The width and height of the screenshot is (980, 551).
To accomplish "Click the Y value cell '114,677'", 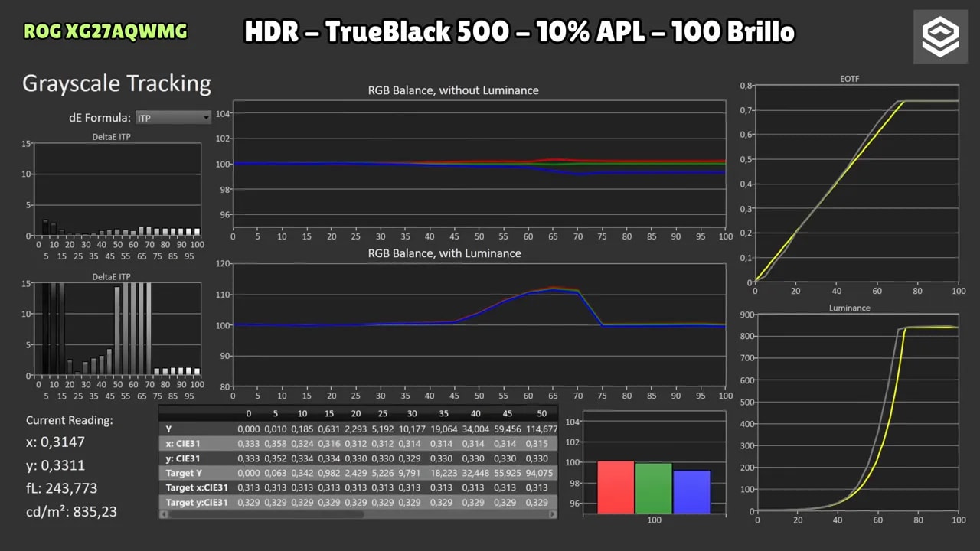I will (541, 429).
